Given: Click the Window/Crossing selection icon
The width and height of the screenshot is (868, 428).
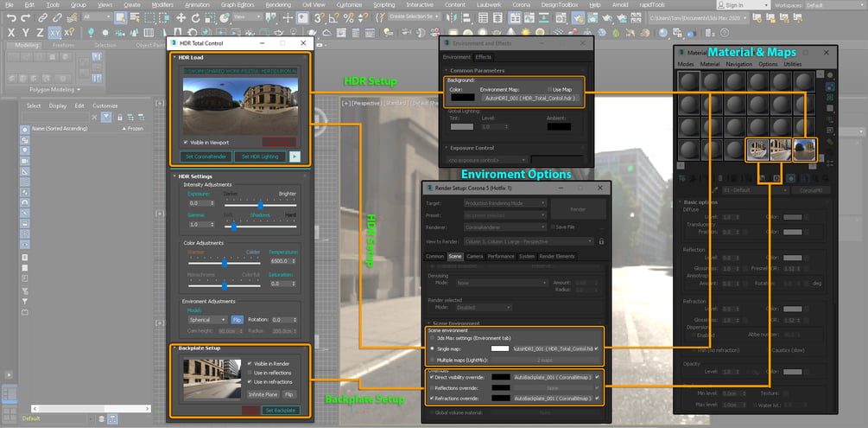Looking at the screenshot, I should (164, 18).
